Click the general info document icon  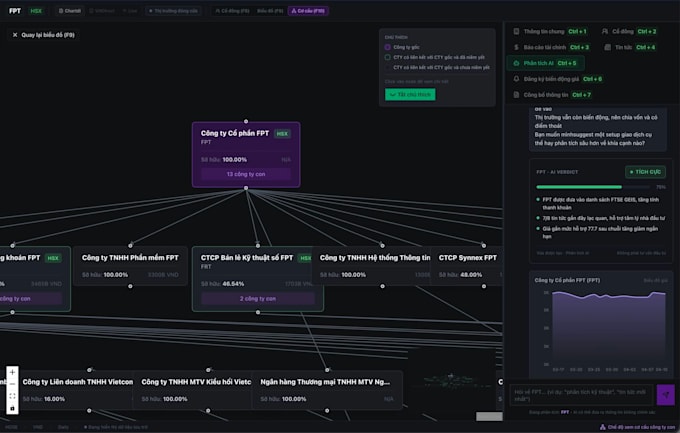[x=516, y=31]
